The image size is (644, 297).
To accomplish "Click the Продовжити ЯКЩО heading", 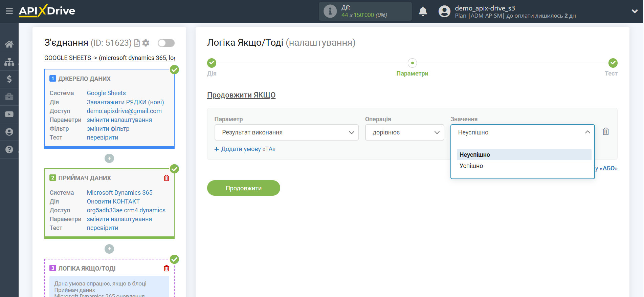I will click(241, 95).
